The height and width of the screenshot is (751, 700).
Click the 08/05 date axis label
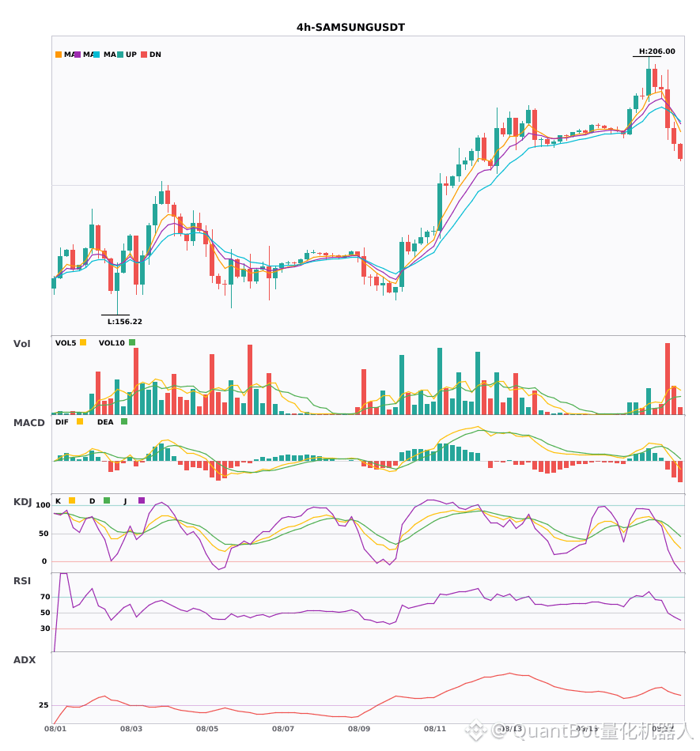pyautogui.click(x=207, y=729)
